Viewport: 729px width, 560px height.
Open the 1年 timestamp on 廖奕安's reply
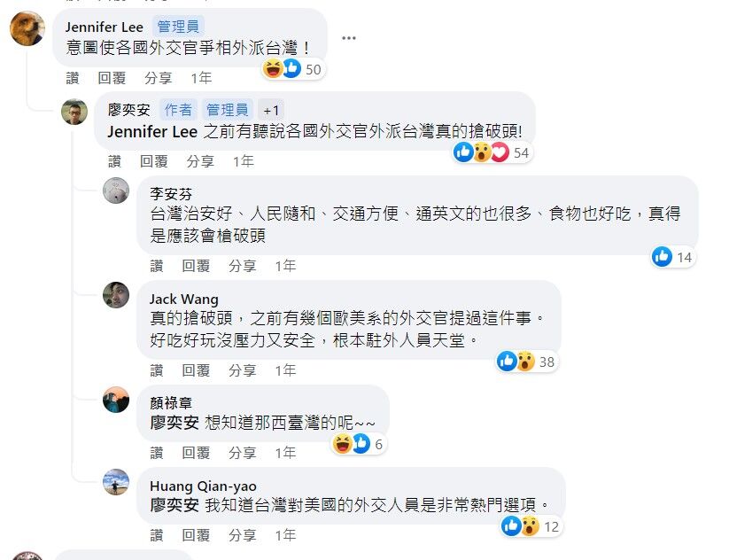point(244,161)
